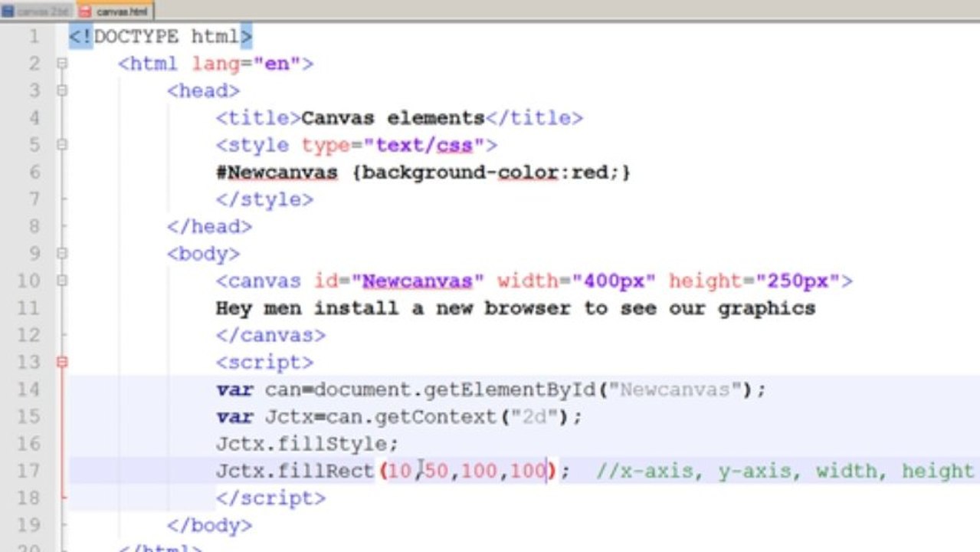Click the lang attribute in the html tag
This screenshot has width=980, height=552.
(216, 64)
